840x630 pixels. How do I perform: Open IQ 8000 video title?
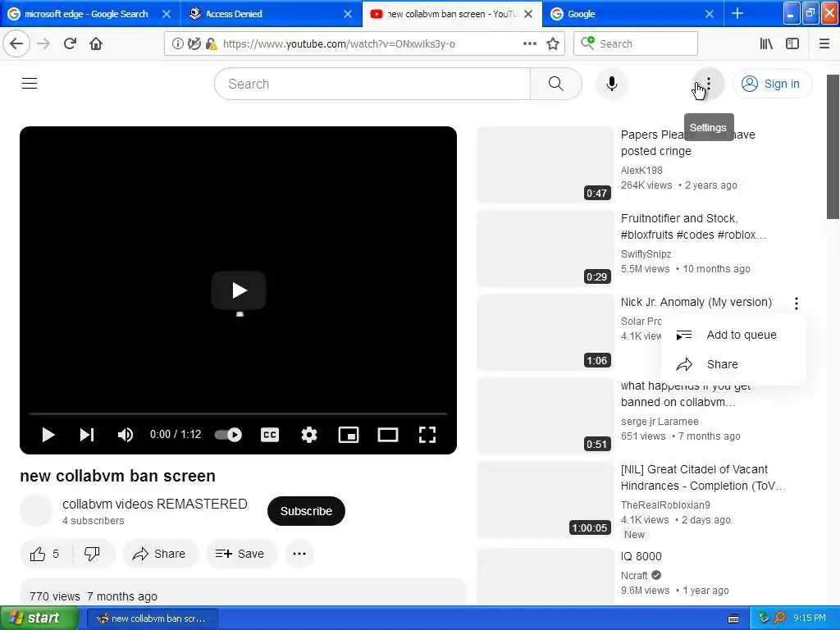[x=641, y=556]
